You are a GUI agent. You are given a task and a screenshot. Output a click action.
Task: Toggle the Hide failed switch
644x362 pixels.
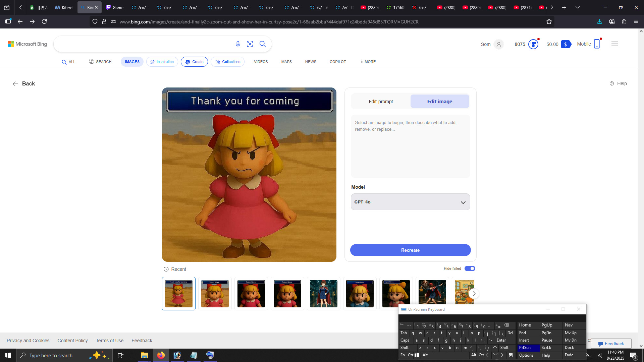click(470, 268)
